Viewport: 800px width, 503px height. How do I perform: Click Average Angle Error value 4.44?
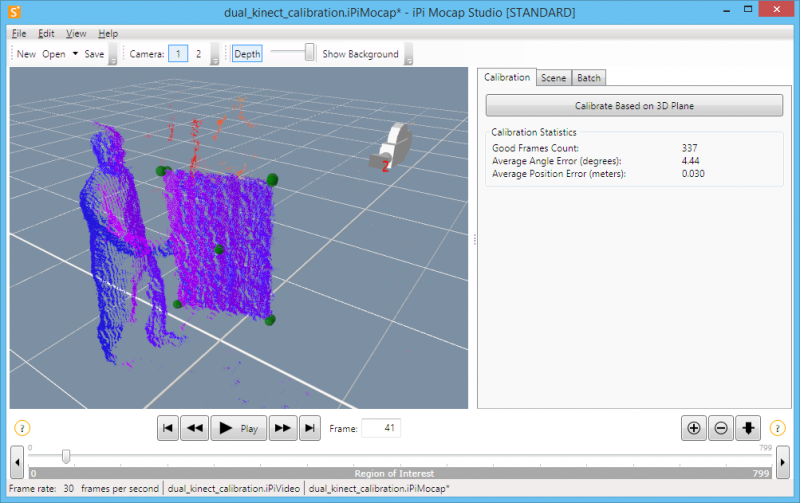pos(690,161)
